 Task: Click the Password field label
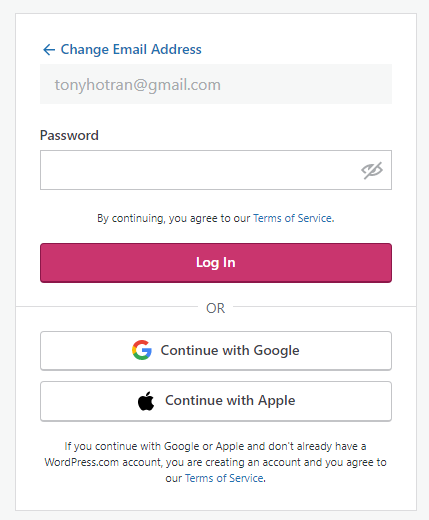pyautogui.click(x=69, y=136)
